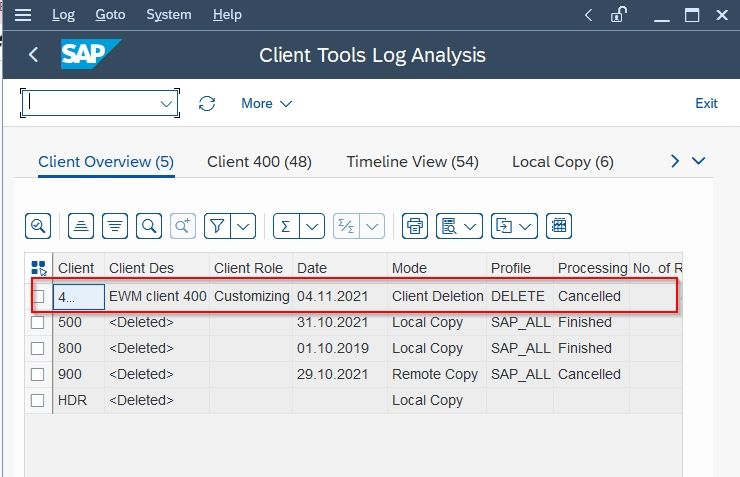The width and height of the screenshot is (740, 477).
Task: Select the 'Customizing' role cell
Action: tap(251, 296)
